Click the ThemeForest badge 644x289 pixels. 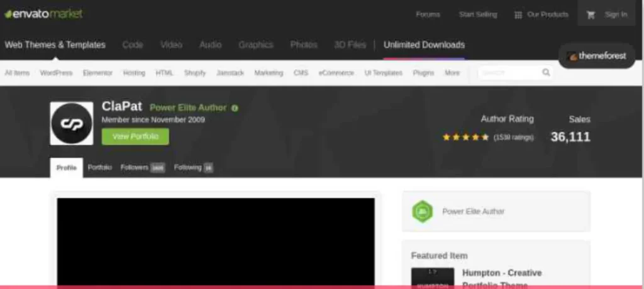tap(597, 56)
